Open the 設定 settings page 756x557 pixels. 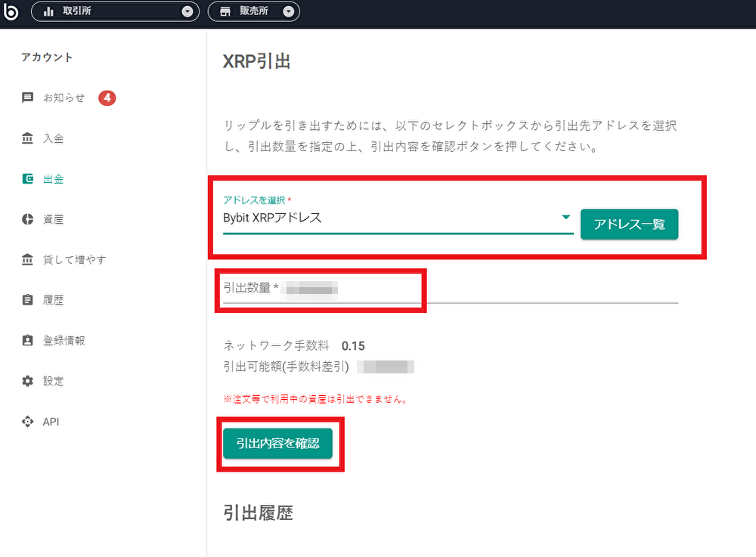pos(53,381)
